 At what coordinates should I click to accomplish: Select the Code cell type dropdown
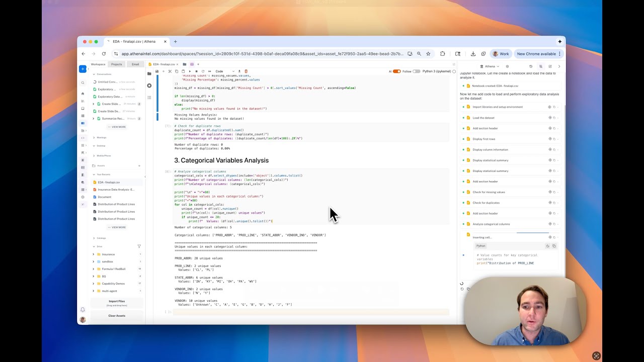click(225, 71)
